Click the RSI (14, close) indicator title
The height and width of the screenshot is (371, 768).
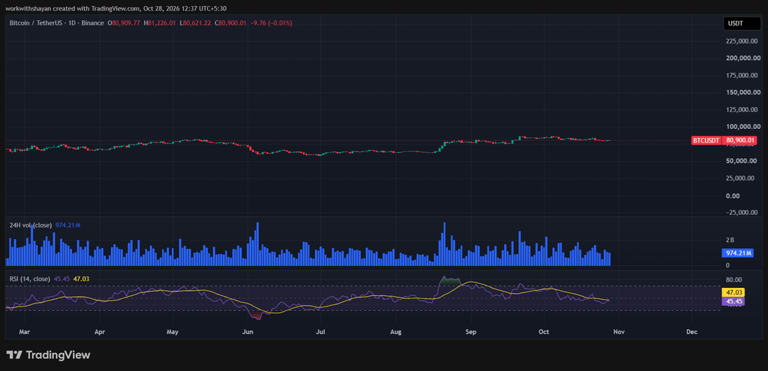click(x=30, y=279)
